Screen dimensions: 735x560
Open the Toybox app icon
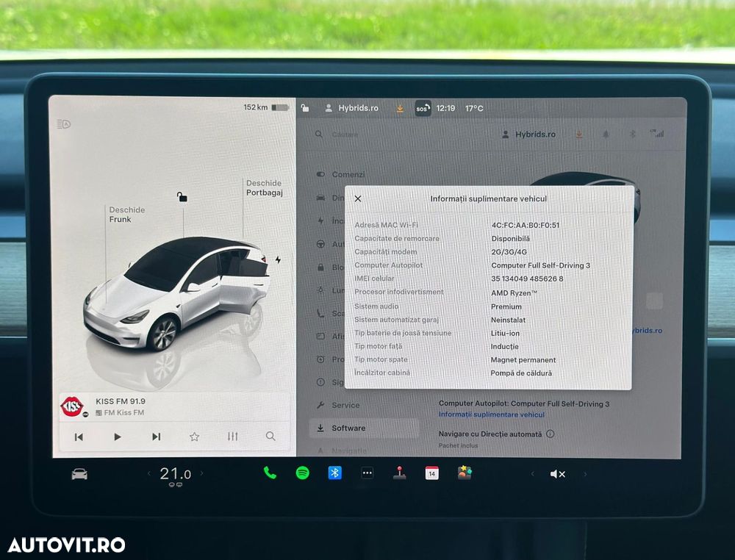pos(465,473)
